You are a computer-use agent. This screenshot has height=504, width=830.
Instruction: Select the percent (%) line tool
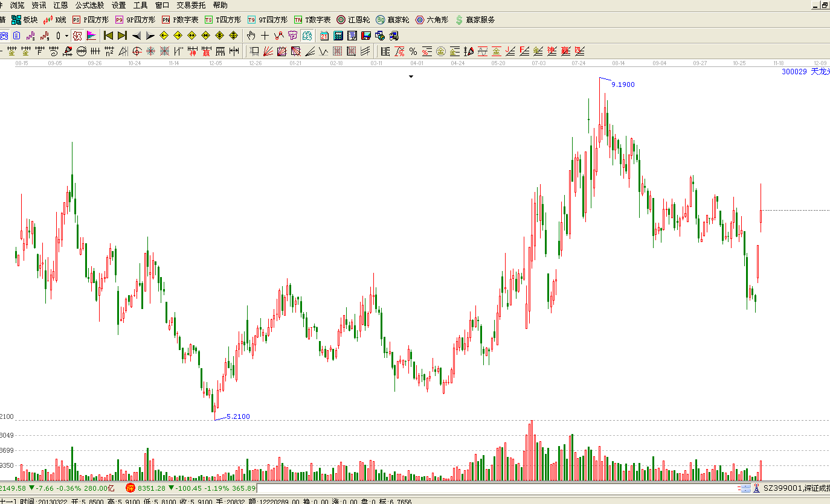(x=413, y=51)
